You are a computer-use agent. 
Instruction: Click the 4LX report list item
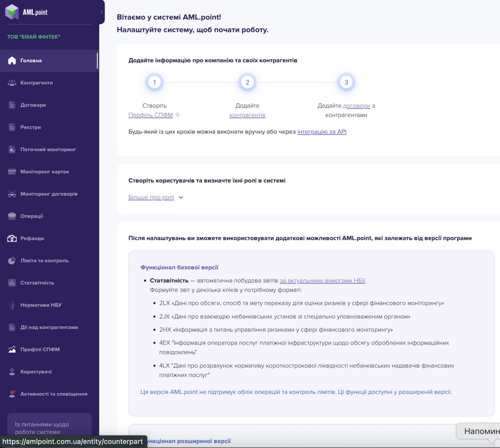[x=307, y=370]
